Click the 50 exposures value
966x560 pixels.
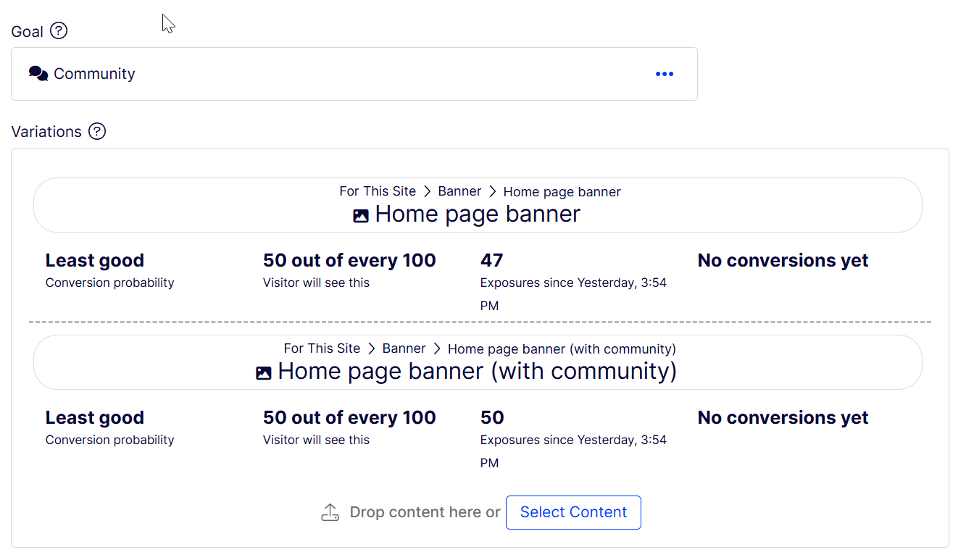tap(492, 418)
